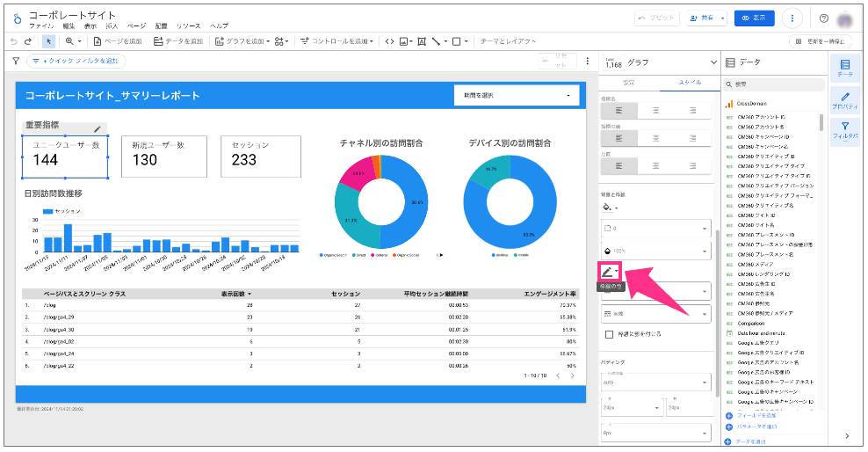Image resolution: width=868 pixels, height=452 pixels.
Task: Click the insert text box icon
Action: click(x=422, y=41)
